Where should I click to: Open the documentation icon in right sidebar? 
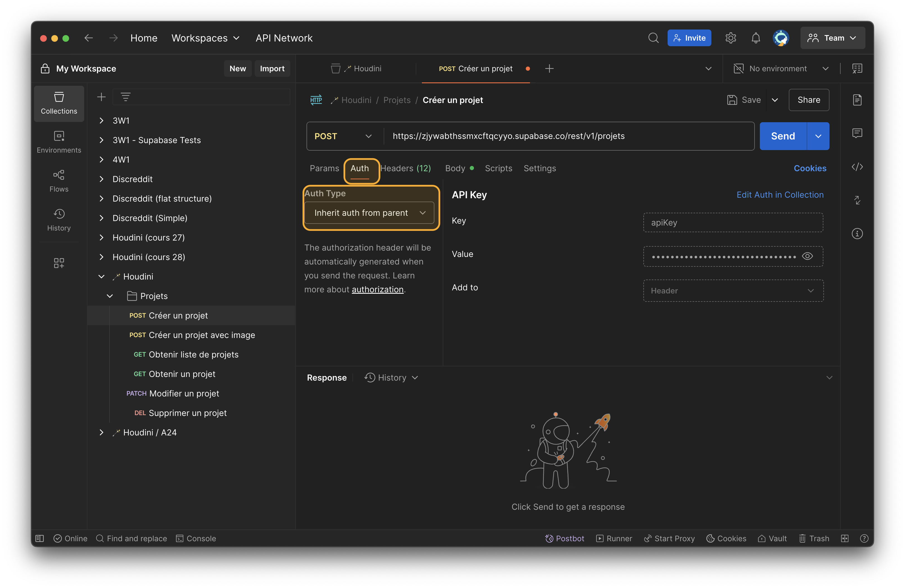(857, 100)
